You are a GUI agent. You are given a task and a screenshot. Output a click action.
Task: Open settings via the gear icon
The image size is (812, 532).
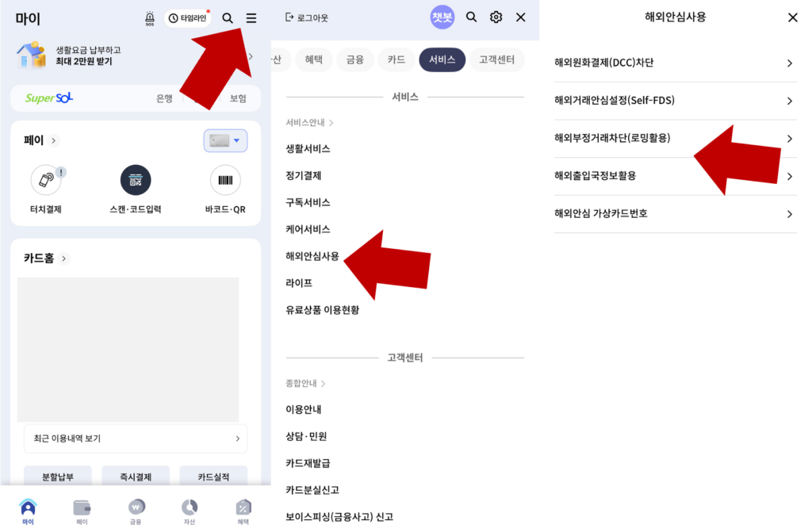(496, 17)
